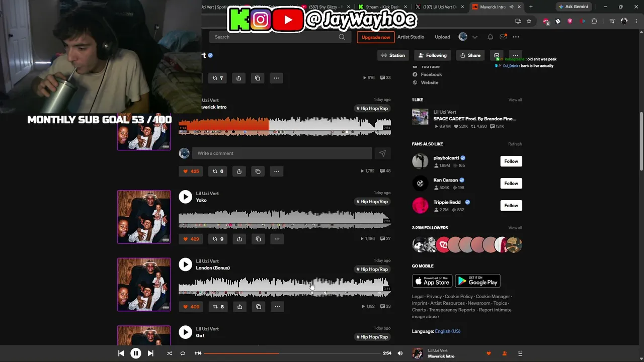This screenshot has height=362, width=644.
Task: Open the artist's Website link
Action: pos(430,82)
